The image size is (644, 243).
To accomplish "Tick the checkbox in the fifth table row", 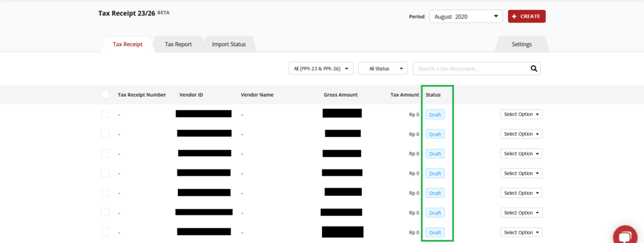I will click(x=105, y=193).
